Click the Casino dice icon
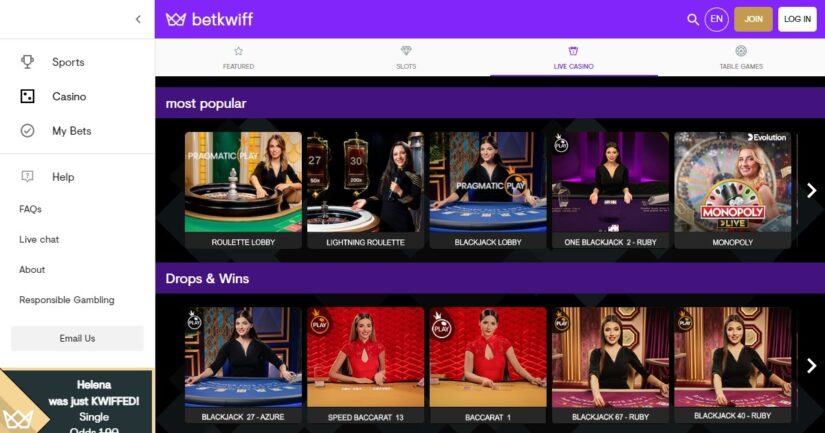Image resolution: width=825 pixels, height=433 pixels. click(27, 96)
